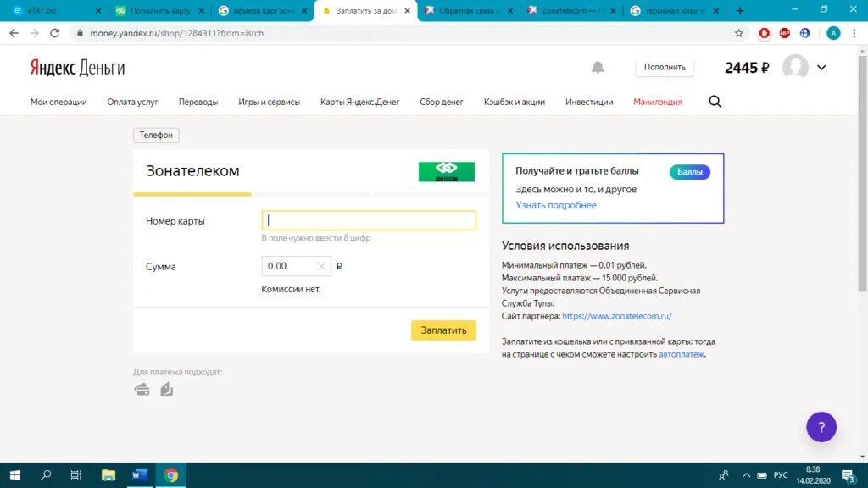Close the Заплатить за дом tab
The width and height of the screenshot is (868, 488).
tap(407, 10)
